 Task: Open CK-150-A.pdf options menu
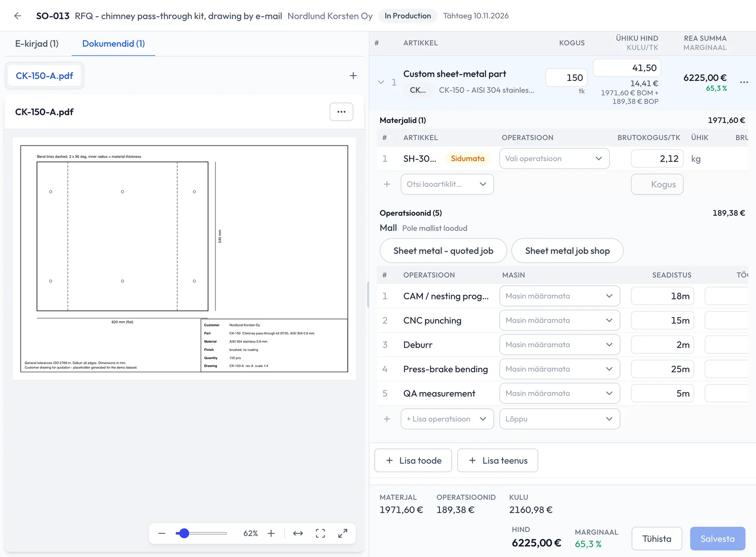[x=341, y=112]
